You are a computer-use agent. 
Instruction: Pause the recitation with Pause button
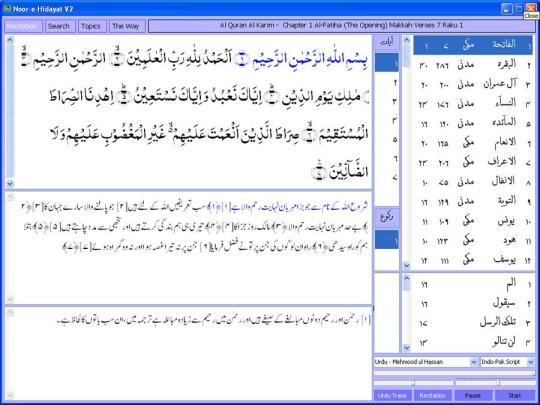[x=473, y=395]
